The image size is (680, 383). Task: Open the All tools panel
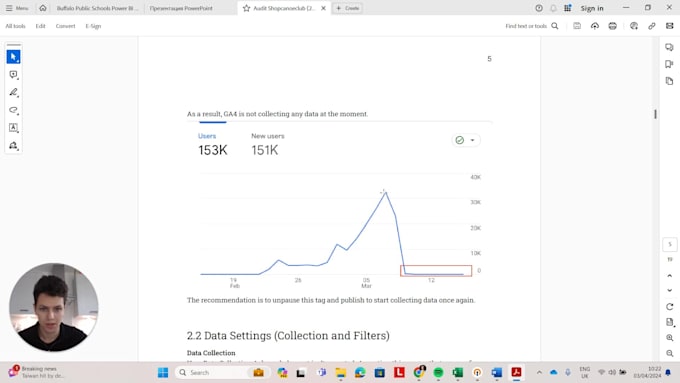coord(15,26)
